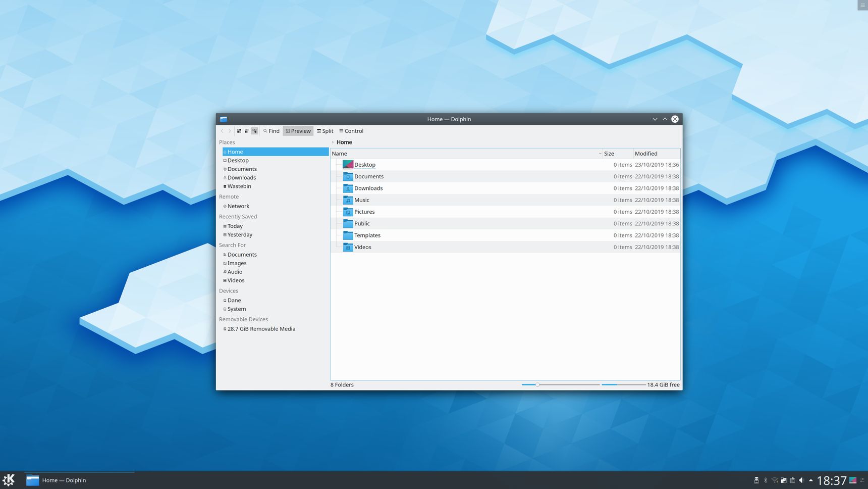Open the System device
This screenshot has height=489, width=868.
(x=276, y=309)
